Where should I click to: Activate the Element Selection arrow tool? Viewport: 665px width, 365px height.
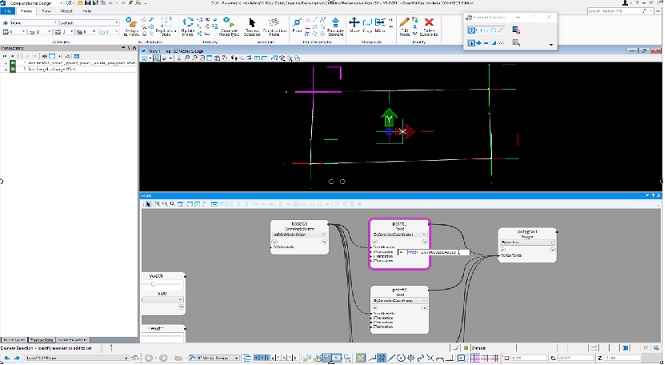coord(252,25)
